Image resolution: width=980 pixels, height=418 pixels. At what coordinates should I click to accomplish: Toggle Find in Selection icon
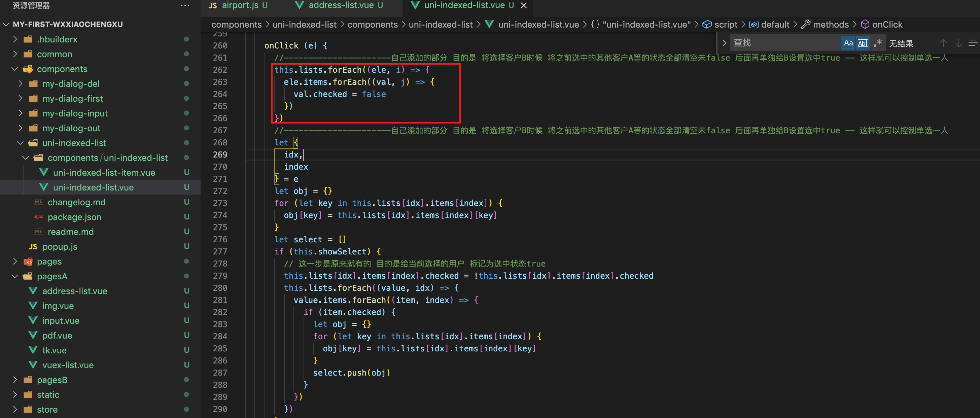point(973,43)
